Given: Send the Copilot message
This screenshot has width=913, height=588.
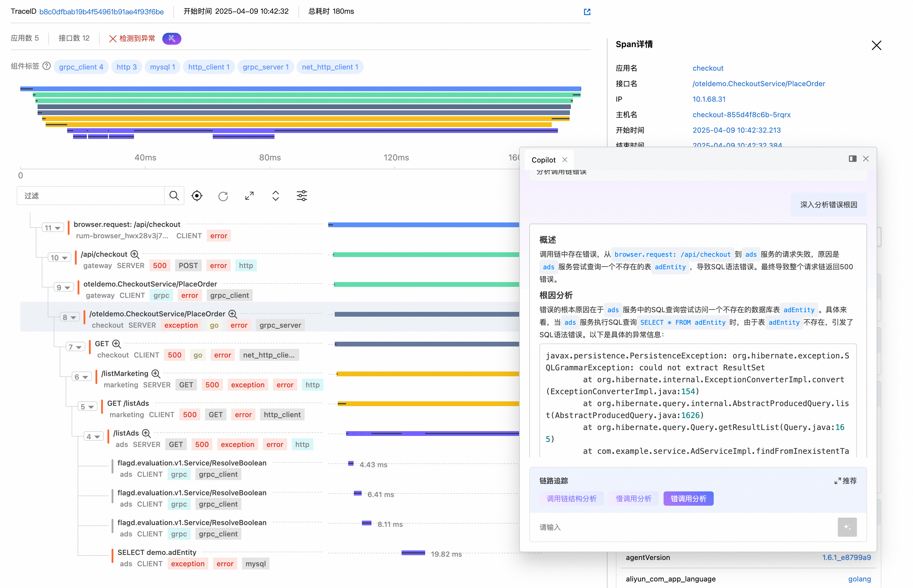Looking at the screenshot, I should [x=847, y=527].
